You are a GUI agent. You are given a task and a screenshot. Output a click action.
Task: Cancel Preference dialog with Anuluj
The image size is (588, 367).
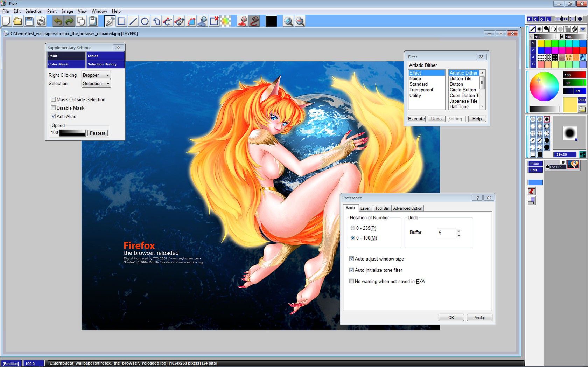(x=479, y=318)
